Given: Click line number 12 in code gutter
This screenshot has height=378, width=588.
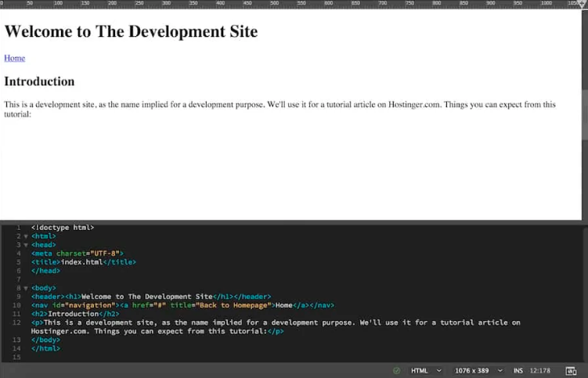Looking at the screenshot, I should tap(16, 322).
